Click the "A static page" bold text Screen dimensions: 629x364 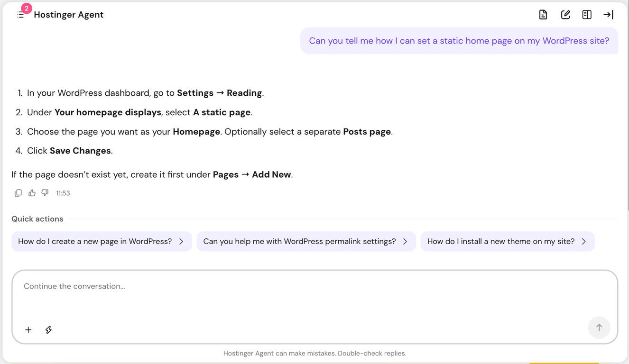[x=222, y=112]
